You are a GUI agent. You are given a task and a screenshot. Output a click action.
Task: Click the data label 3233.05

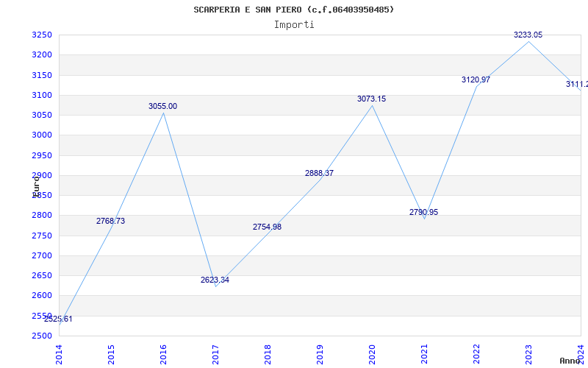(x=528, y=35)
